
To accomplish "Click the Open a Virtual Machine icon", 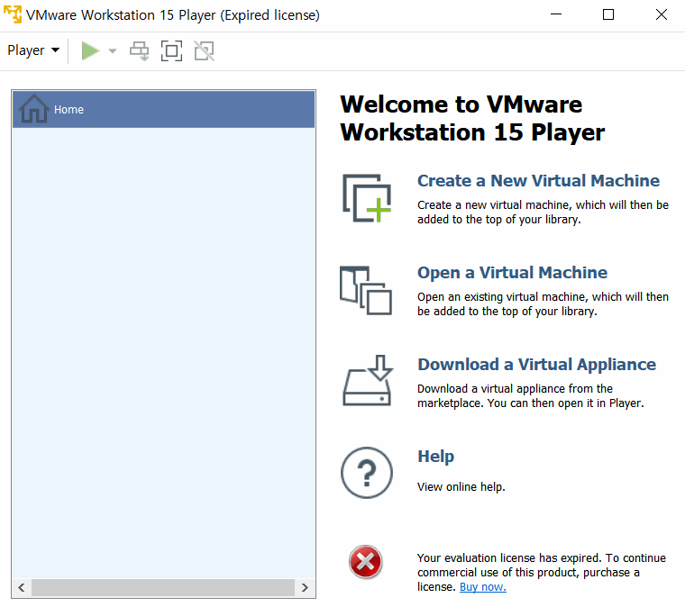I will 366,290.
